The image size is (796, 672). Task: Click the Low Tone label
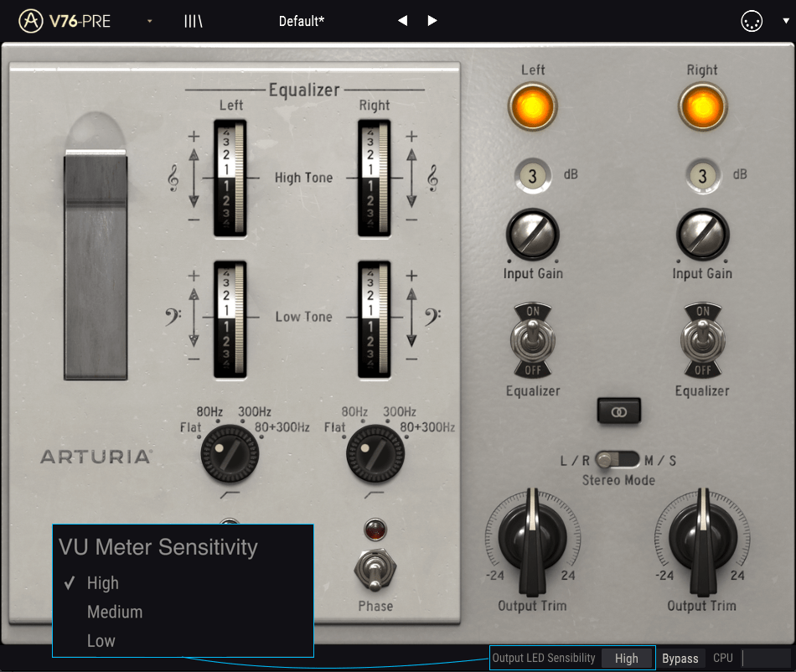(x=303, y=317)
